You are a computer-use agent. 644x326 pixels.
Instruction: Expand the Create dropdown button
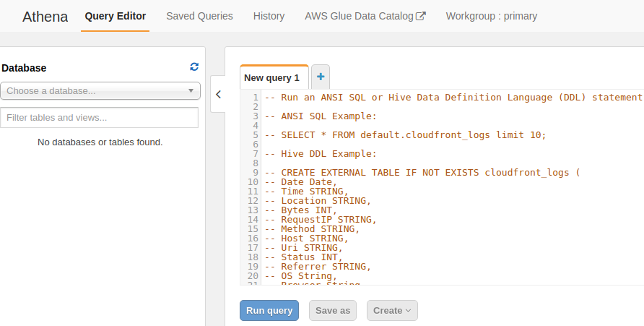click(392, 310)
